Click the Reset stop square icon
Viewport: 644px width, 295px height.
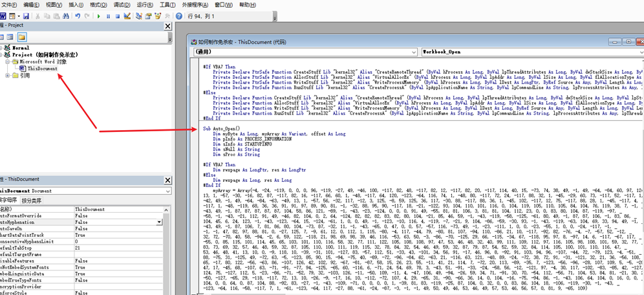tap(118, 16)
